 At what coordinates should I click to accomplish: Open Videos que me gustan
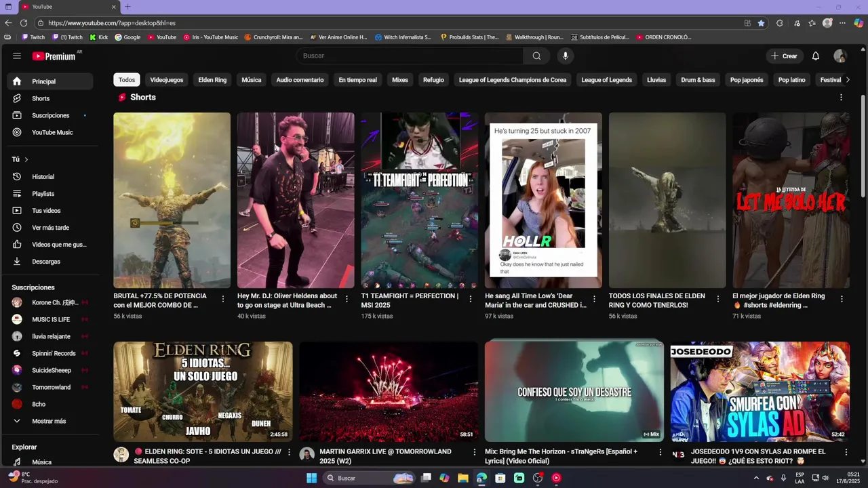50,244
